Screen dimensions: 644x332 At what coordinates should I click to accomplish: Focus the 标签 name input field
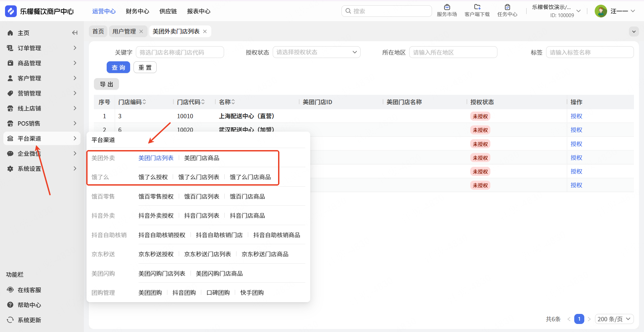tap(590, 52)
